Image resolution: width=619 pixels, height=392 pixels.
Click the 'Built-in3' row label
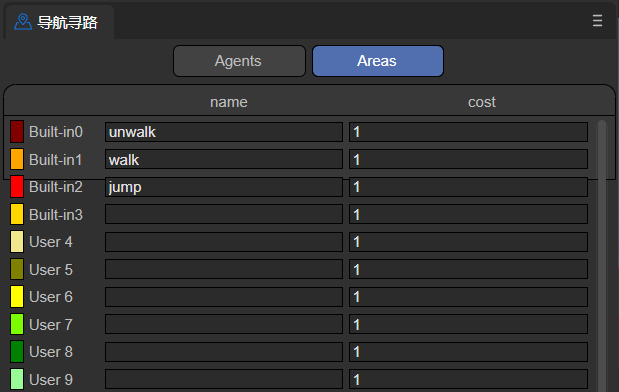[56, 214]
